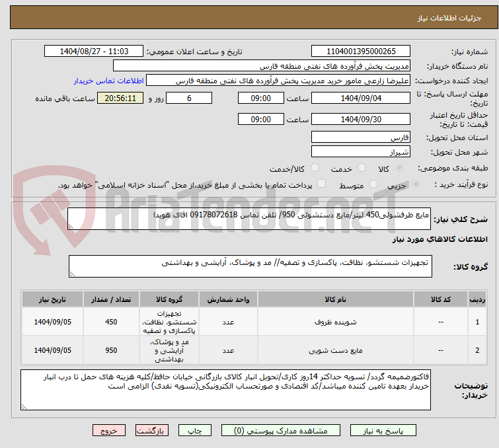The height and width of the screenshot is (448, 499).
Task: Click the 'تعداد / مقدار' column header
Action: tap(111, 299)
